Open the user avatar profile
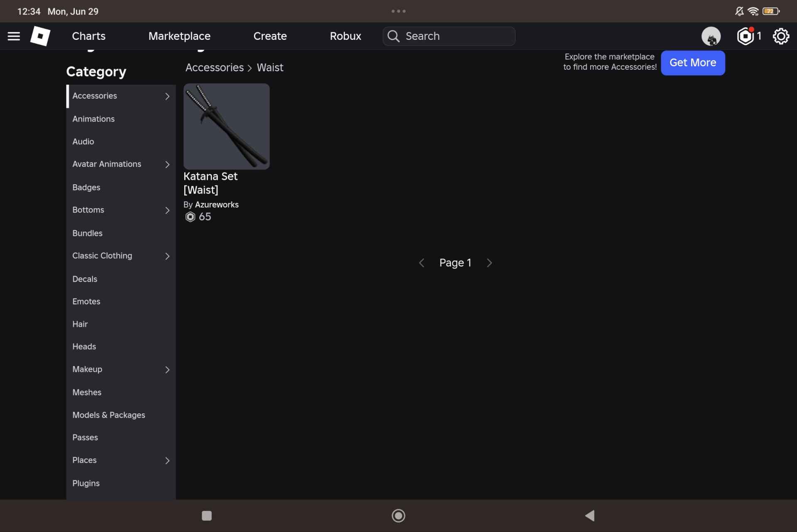The width and height of the screenshot is (797, 532). click(x=711, y=36)
